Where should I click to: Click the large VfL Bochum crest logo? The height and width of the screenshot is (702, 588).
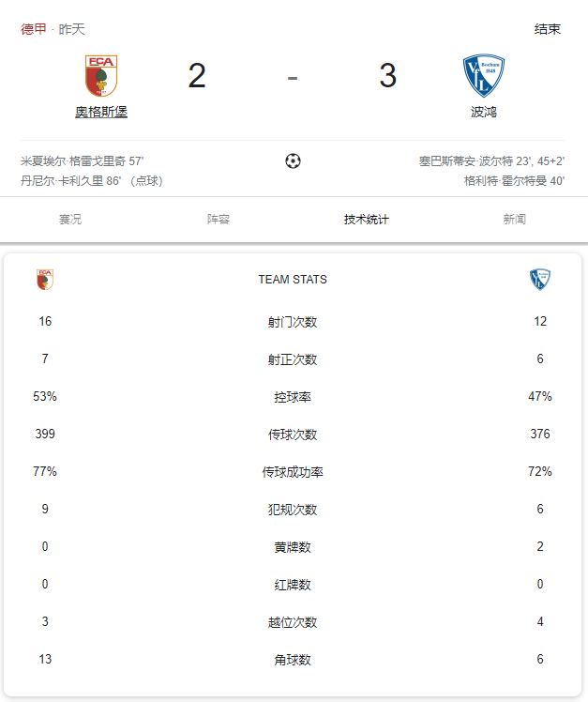click(483, 76)
